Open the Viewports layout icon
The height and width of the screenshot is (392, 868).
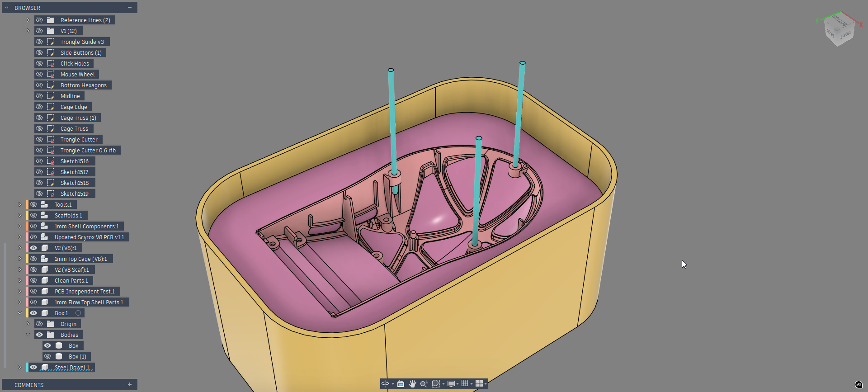[479, 383]
